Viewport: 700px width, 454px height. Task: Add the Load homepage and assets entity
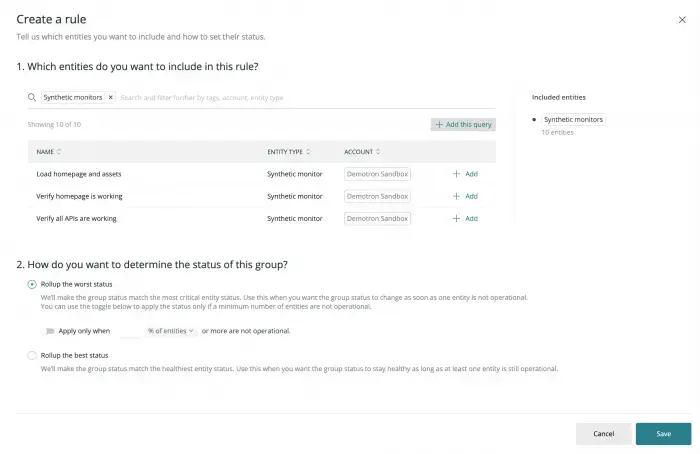[x=465, y=174]
